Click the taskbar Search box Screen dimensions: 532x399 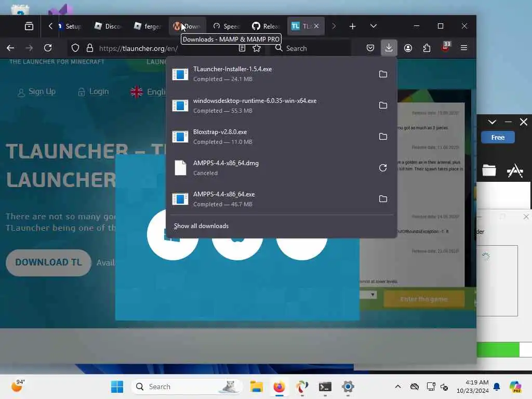point(187,387)
